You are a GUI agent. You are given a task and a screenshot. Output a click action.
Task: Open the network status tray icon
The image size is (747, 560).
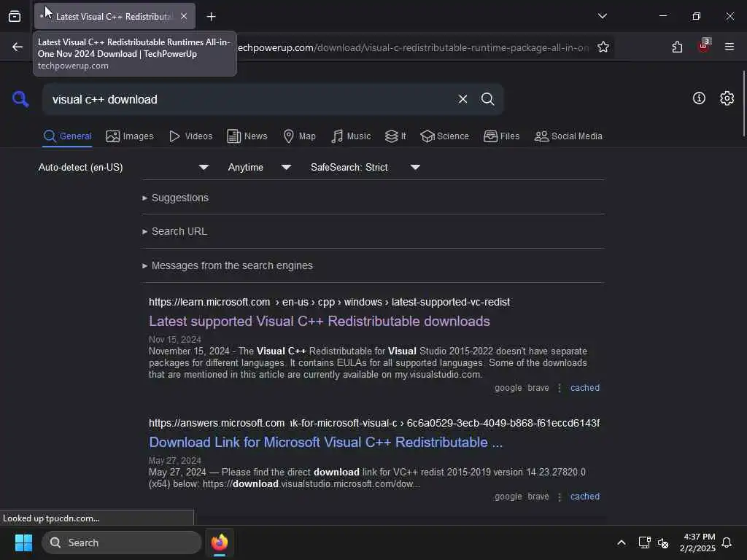point(645,542)
